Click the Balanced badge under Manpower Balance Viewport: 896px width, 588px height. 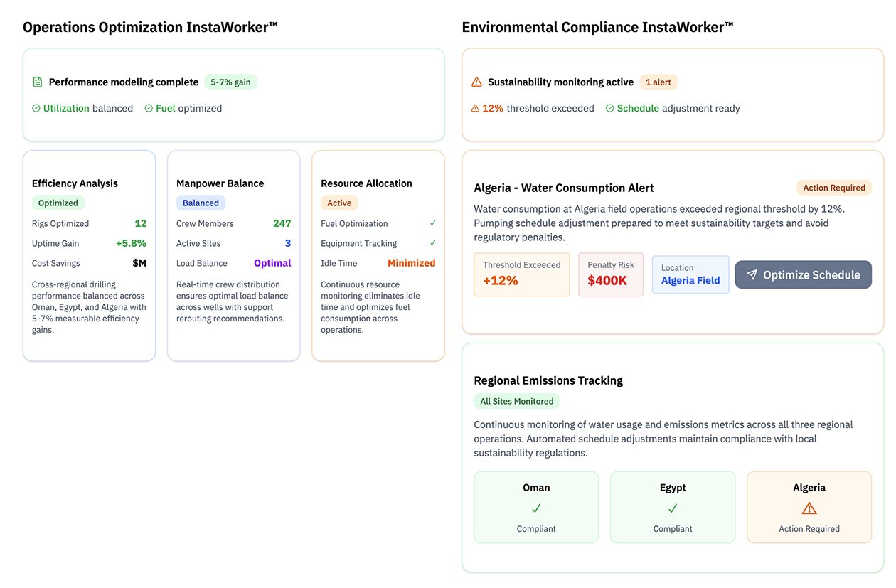pyautogui.click(x=201, y=203)
